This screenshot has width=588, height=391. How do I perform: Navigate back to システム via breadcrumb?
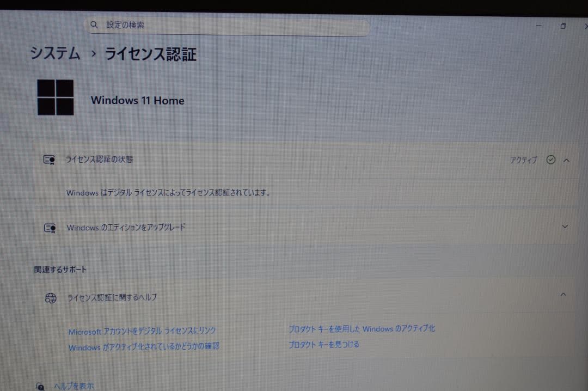[x=55, y=54]
